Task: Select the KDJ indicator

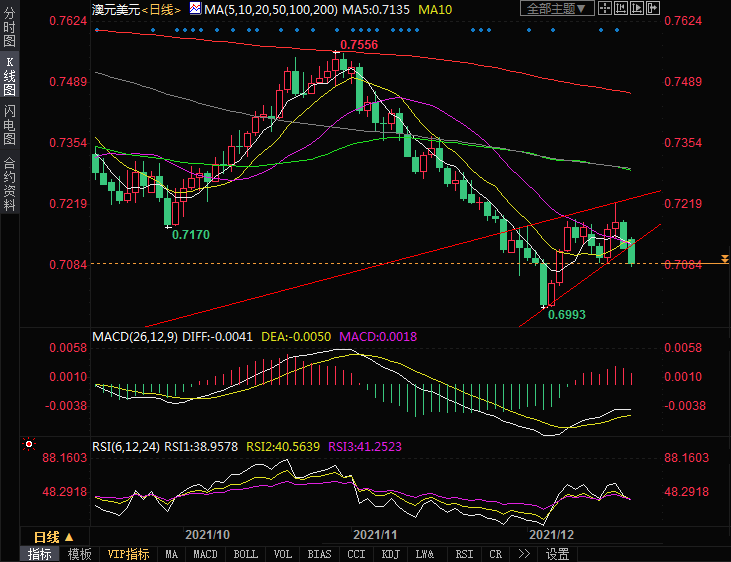Action: tap(388, 554)
